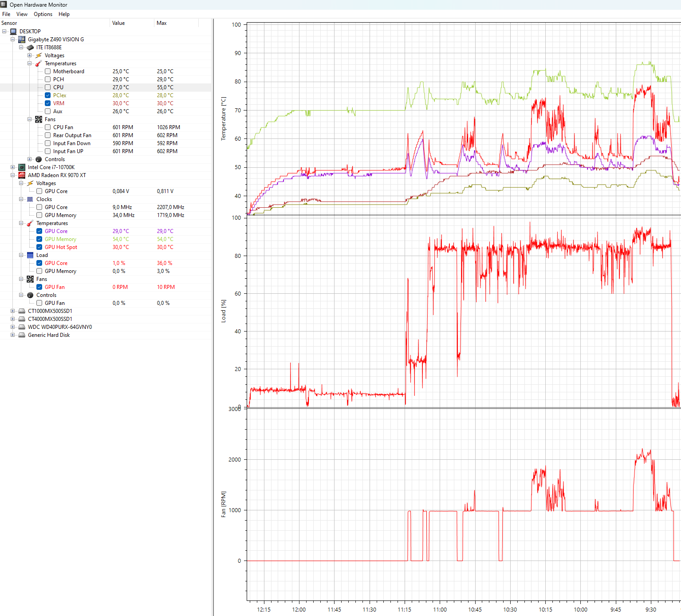681x616 pixels.
Task: Select the GPU Memory clock row
Action: pos(106,215)
